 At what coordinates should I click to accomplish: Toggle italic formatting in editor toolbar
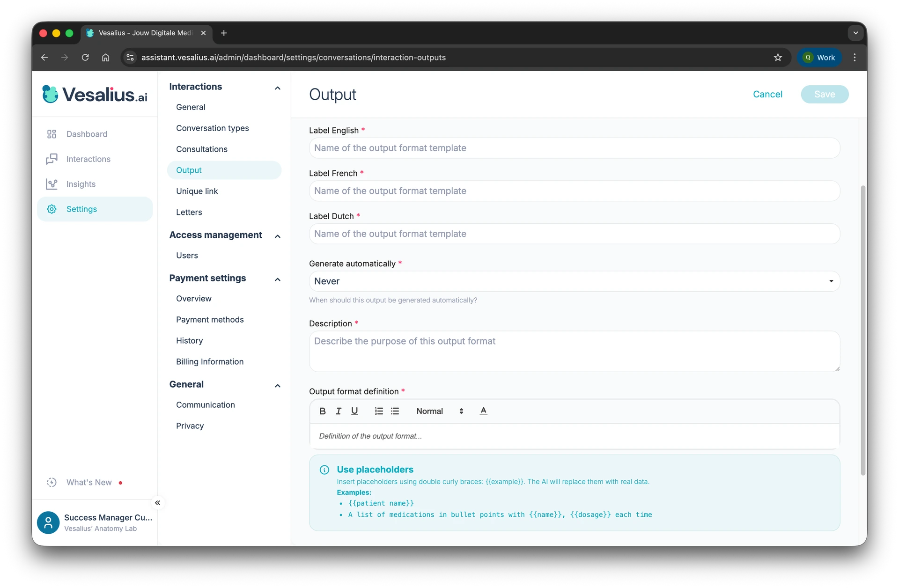point(339,411)
